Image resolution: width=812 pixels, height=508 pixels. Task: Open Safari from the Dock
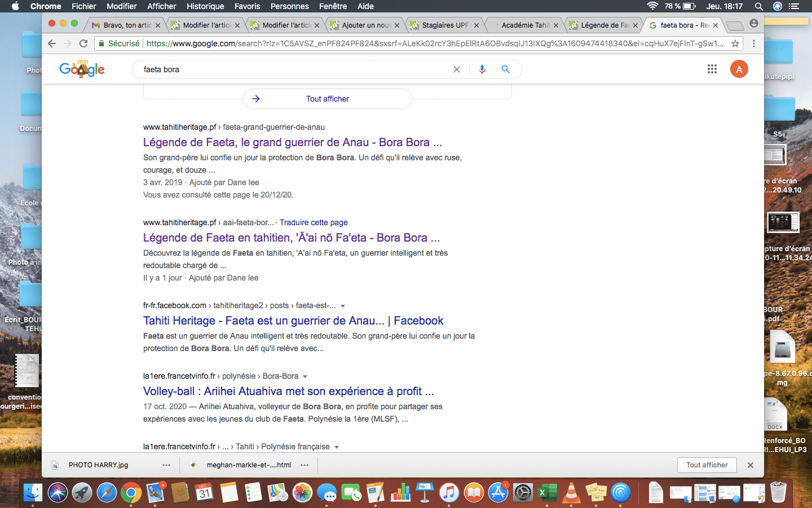107,493
